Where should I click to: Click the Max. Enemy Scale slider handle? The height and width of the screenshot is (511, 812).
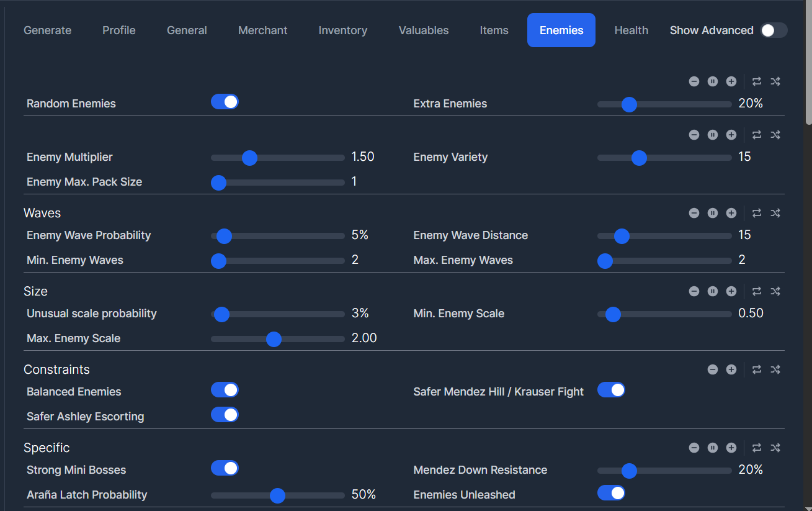tap(274, 339)
